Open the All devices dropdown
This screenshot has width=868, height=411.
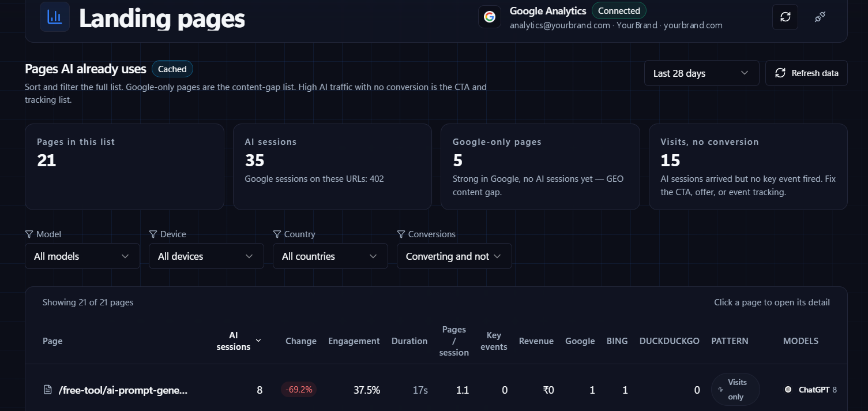[x=206, y=256]
